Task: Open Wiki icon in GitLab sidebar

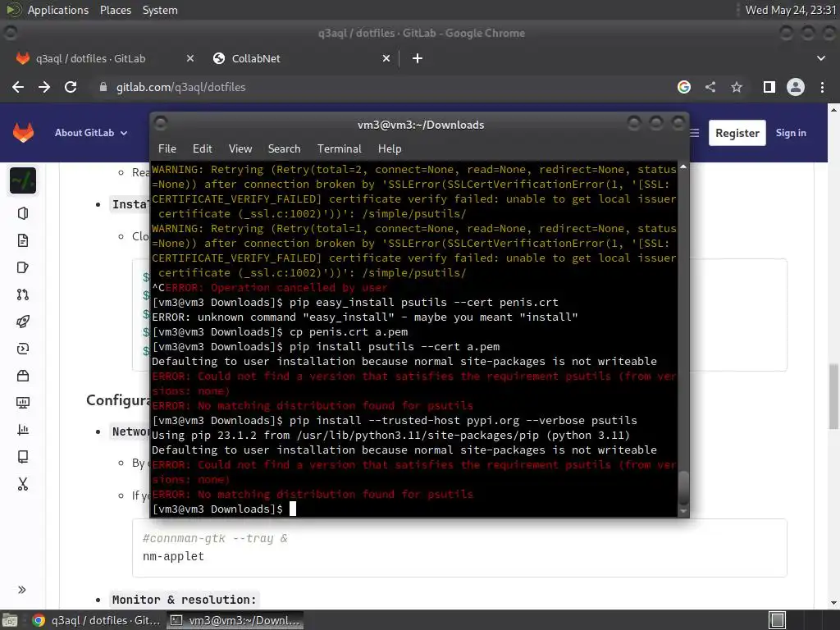Action: (22, 456)
